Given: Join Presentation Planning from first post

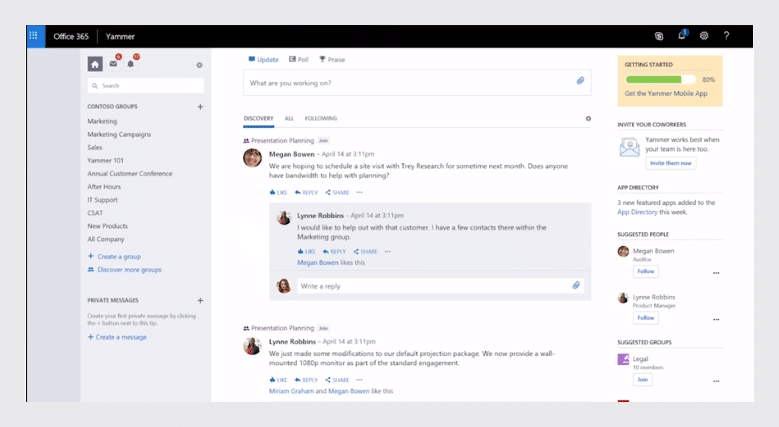Looking at the screenshot, I should click(323, 141).
